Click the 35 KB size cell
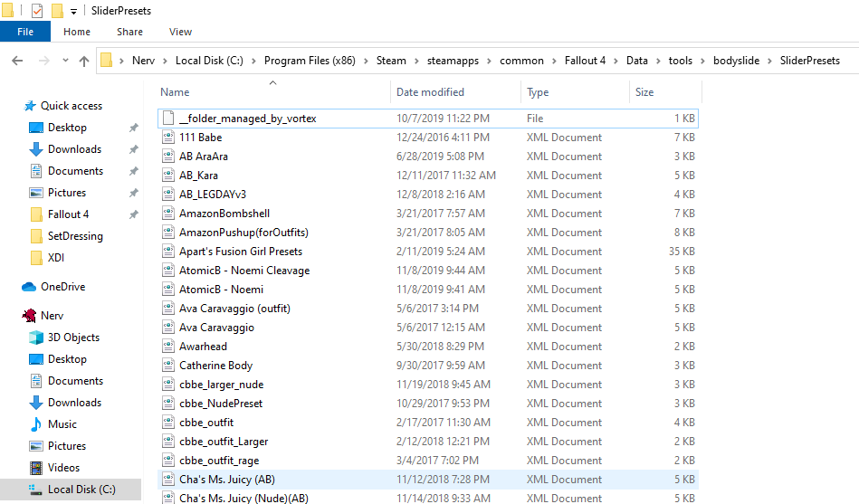 pyautogui.click(x=682, y=252)
